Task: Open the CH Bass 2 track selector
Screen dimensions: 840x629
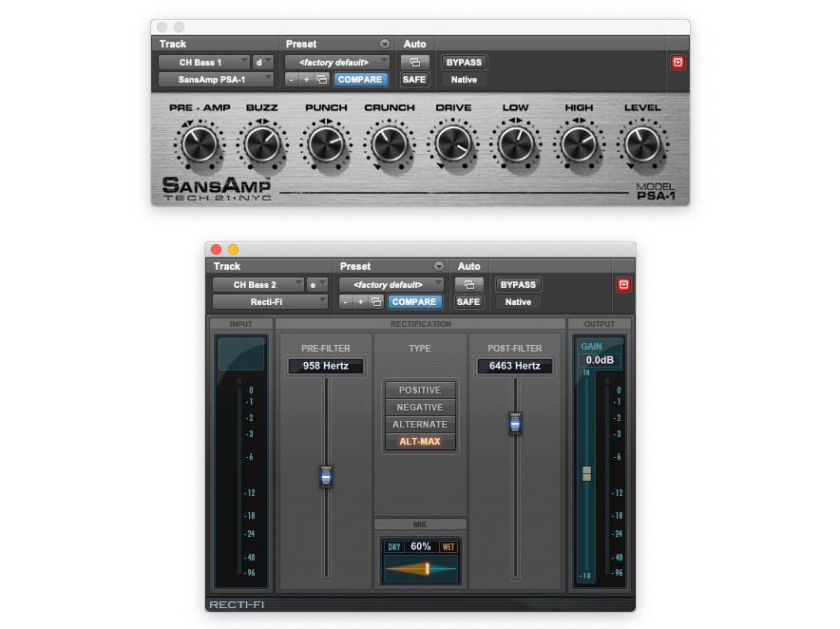Action: [258, 284]
